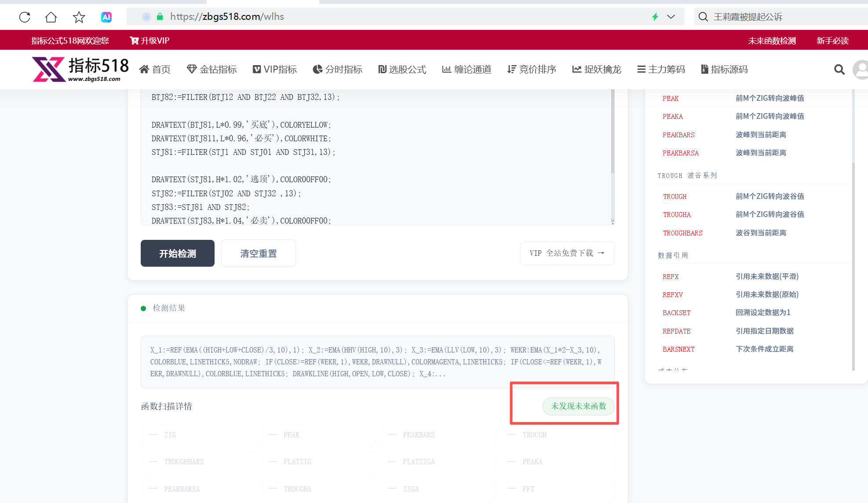
Task: Click the PEAKBARS function scan item
Action: [x=438, y=435]
